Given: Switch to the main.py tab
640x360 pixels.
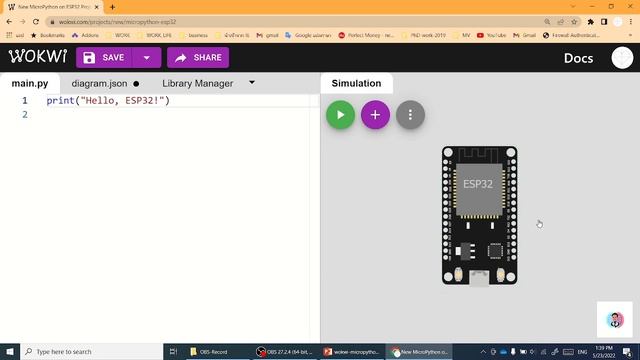Looking at the screenshot, I should [30, 83].
